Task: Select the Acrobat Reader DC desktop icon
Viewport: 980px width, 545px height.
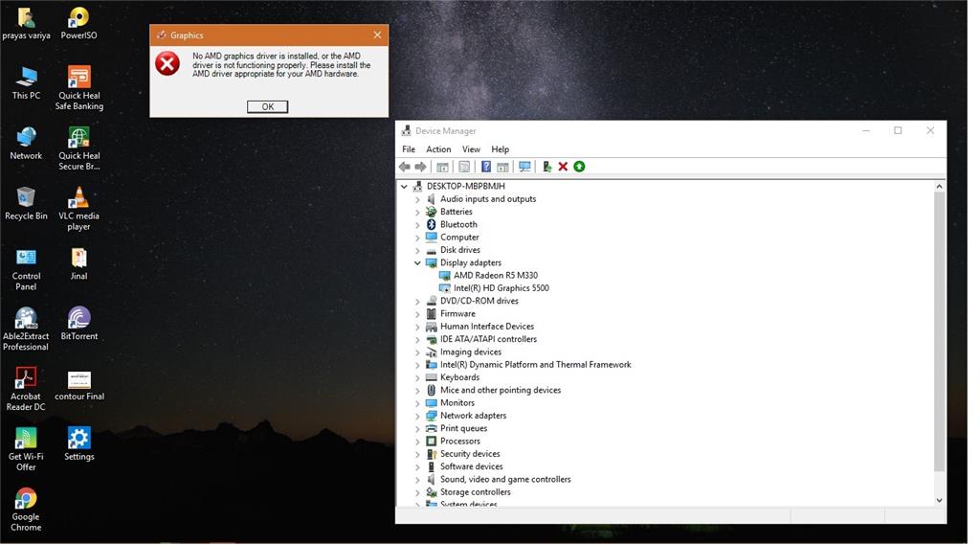Action: pyautogui.click(x=26, y=390)
